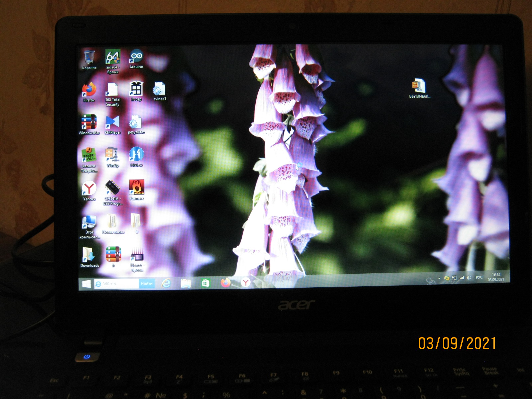Open the Корзина recycle bin

point(89,58)
